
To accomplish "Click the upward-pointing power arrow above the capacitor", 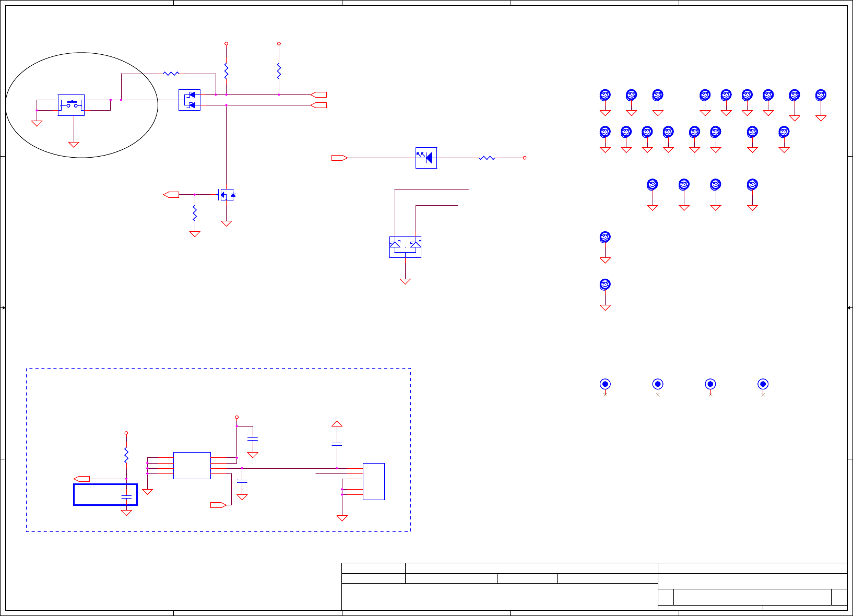I will 337,424.
